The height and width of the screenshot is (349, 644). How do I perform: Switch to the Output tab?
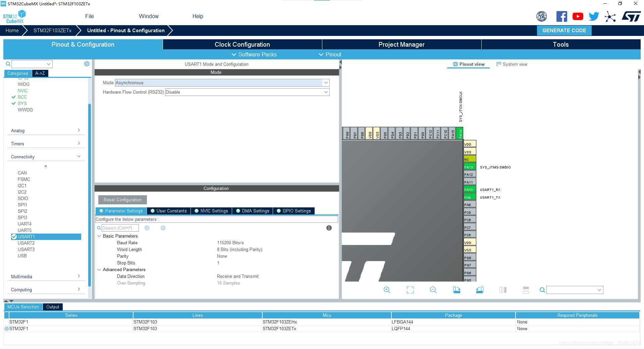click(53, 307)
